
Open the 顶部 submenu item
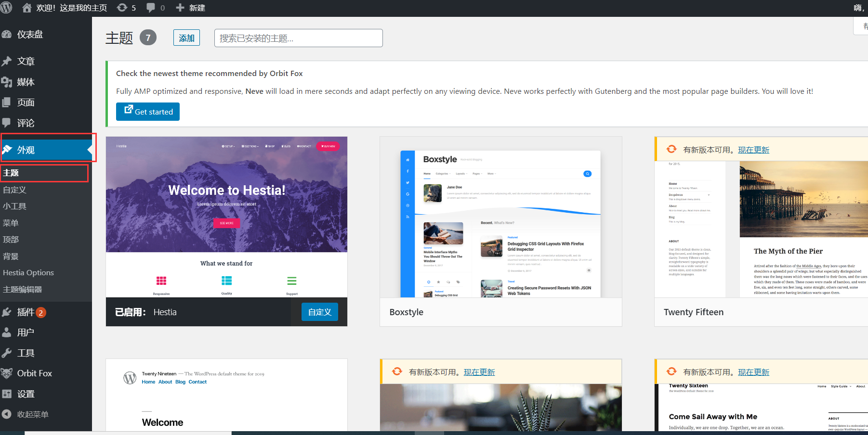(11, 239)
